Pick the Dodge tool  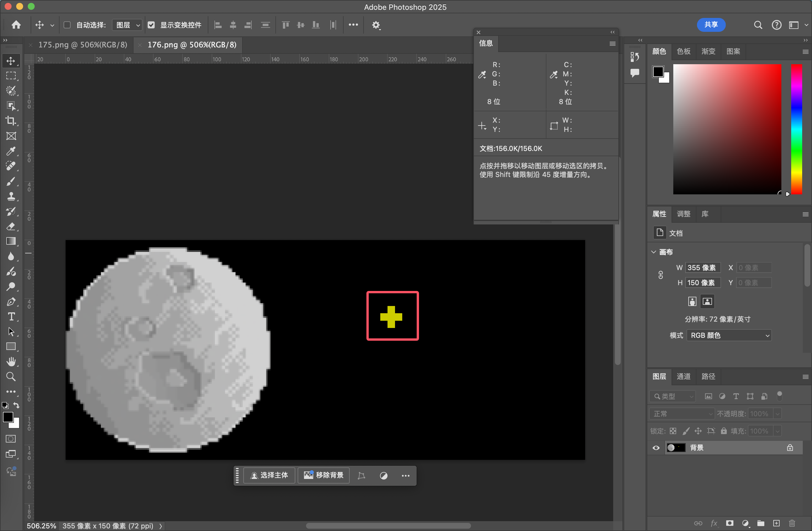click(x=11, y=287)
